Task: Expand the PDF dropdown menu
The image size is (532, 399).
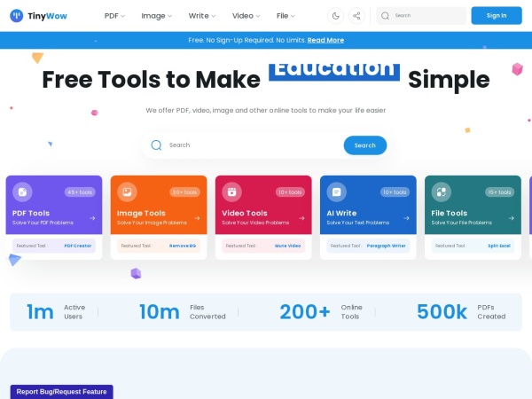Action: pos(114,15)
